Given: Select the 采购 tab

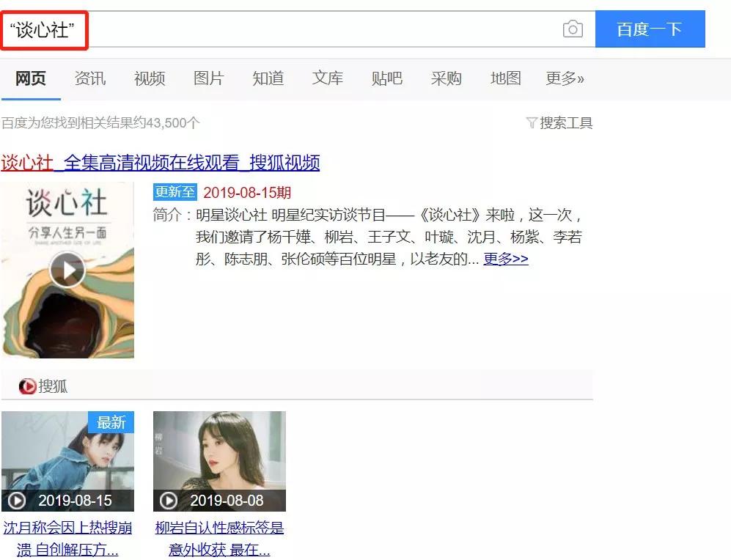Looking at the screenshot, I should 447,78.
